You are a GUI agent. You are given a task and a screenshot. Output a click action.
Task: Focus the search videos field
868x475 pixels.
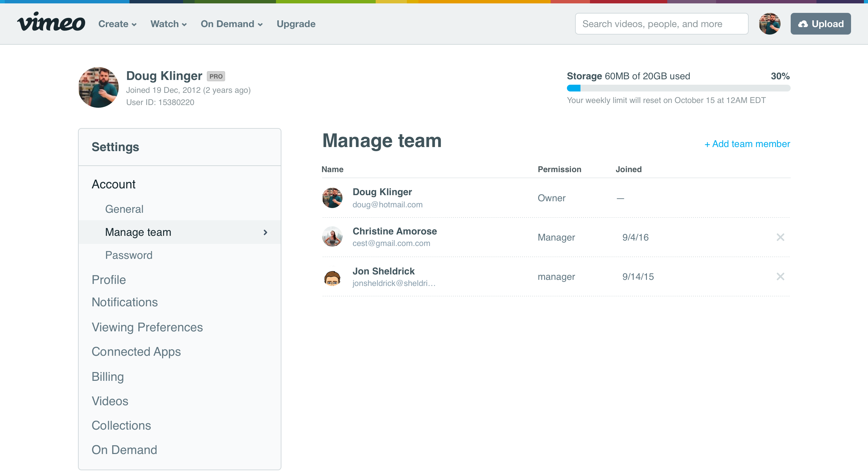click(662, 24)
